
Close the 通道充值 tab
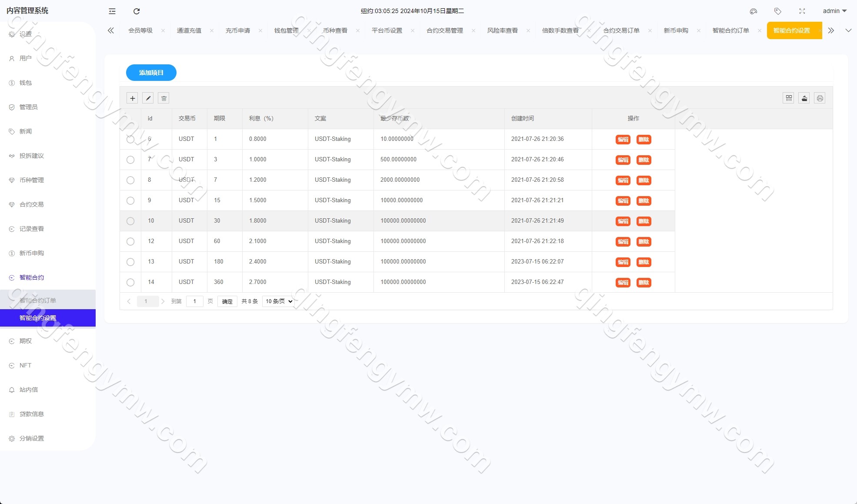(x=212, y=30)
